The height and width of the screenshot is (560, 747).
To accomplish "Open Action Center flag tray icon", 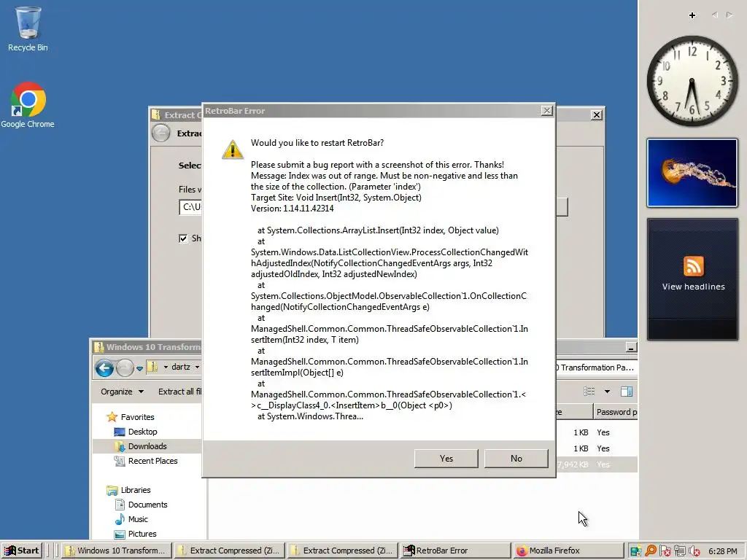I will (665, 551).
